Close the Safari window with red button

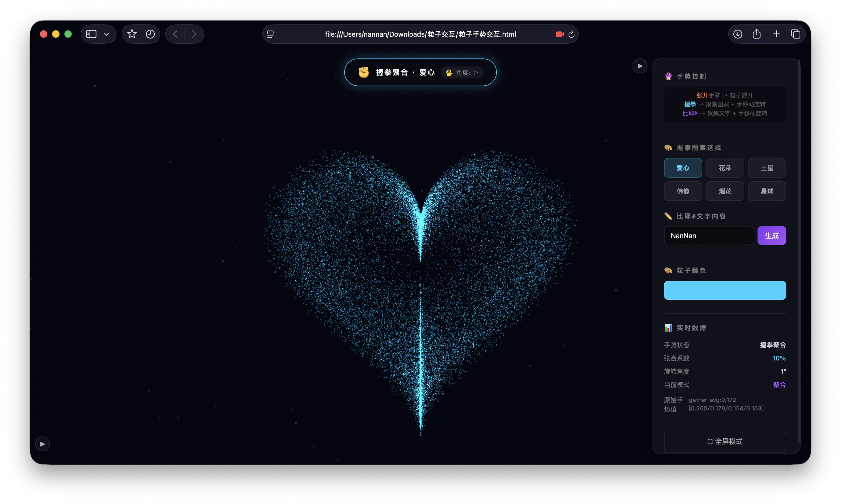(44, 34)
